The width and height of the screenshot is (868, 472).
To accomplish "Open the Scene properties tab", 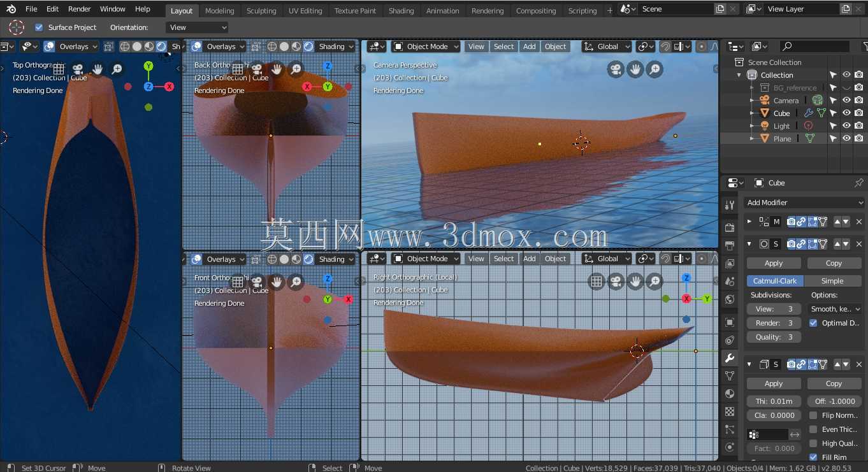I will click(730, 282).
